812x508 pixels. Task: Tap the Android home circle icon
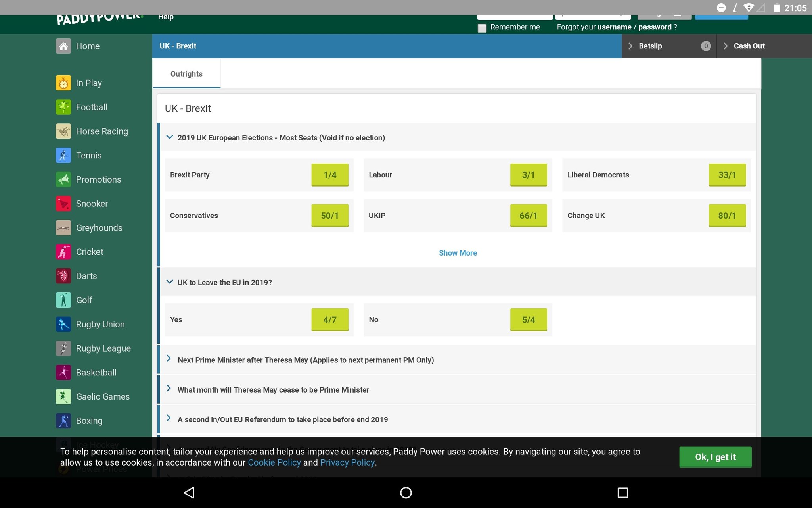[x=406, y=493]
